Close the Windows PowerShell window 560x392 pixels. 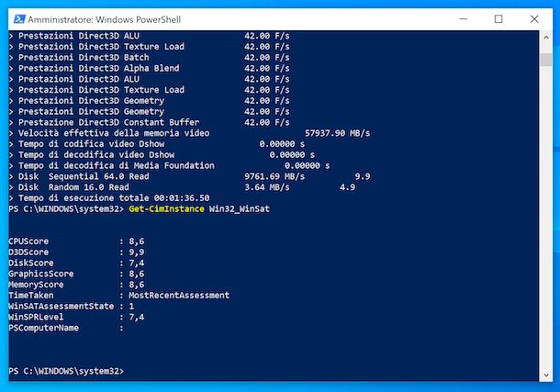pyautogui.click(x=534, y=19)
